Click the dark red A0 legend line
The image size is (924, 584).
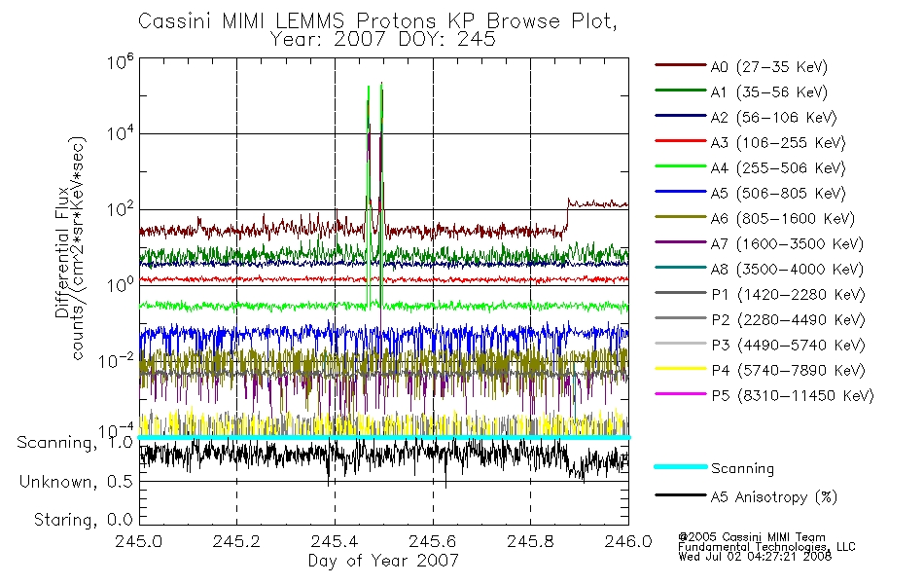(x=680, y=65)
